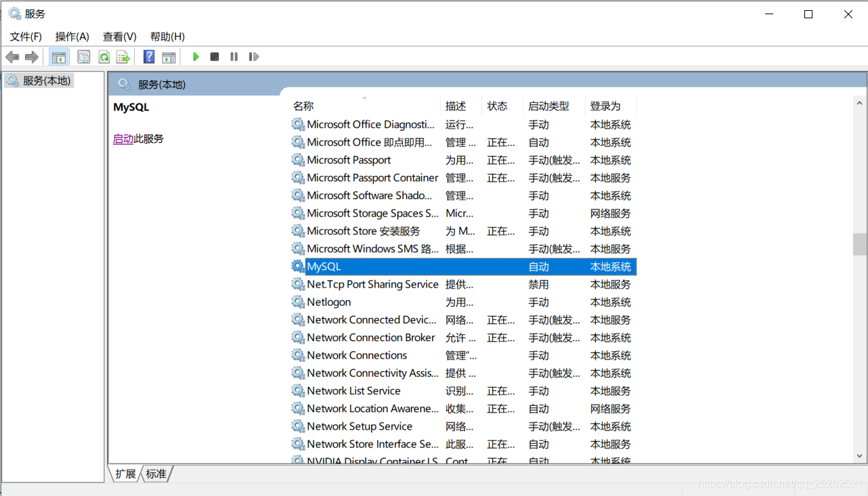Image resolution: width=868 pixels, height=496 pixels.
Task: Sort by the 名称 column header
Action: [364, 106]
